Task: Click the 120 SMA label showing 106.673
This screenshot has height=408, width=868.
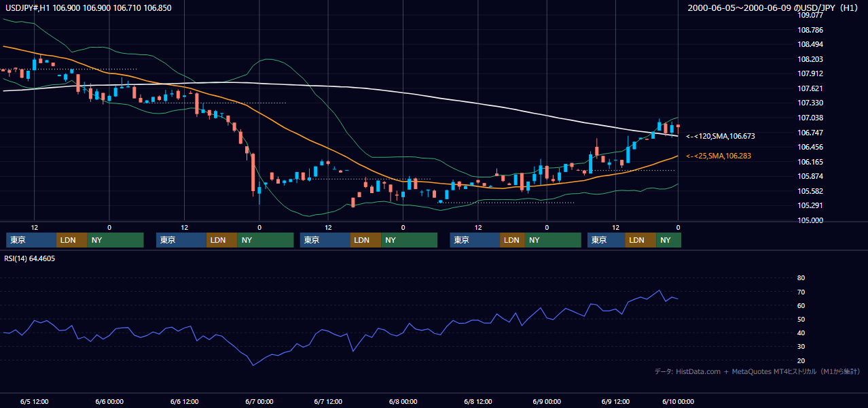Action: 720,136
